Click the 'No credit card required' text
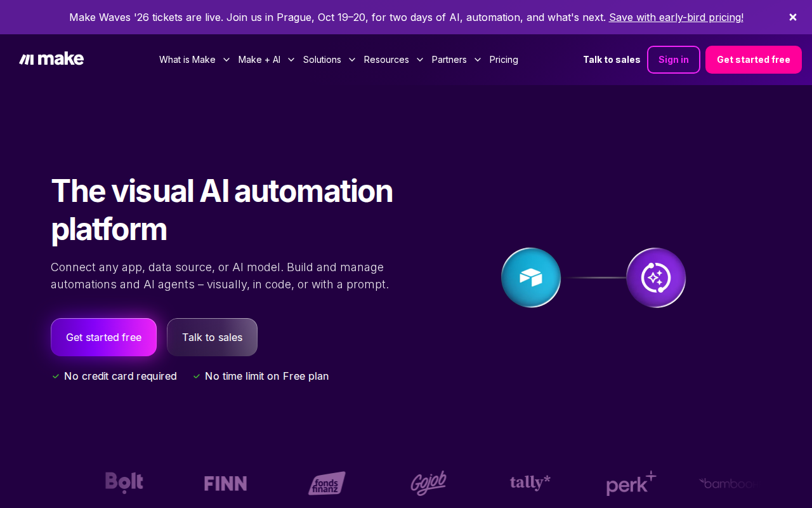Screen dimensions: 812x508 point(121,377)
